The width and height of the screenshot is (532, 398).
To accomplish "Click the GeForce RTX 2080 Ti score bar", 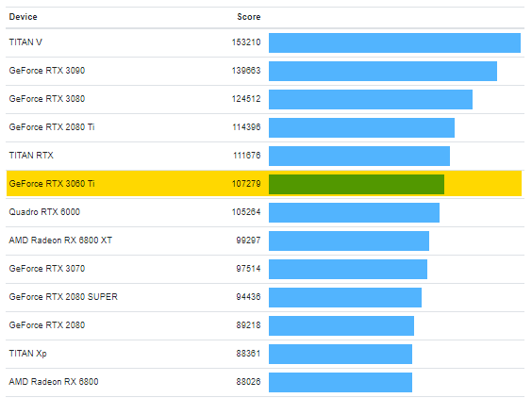I will pos(361,127).
